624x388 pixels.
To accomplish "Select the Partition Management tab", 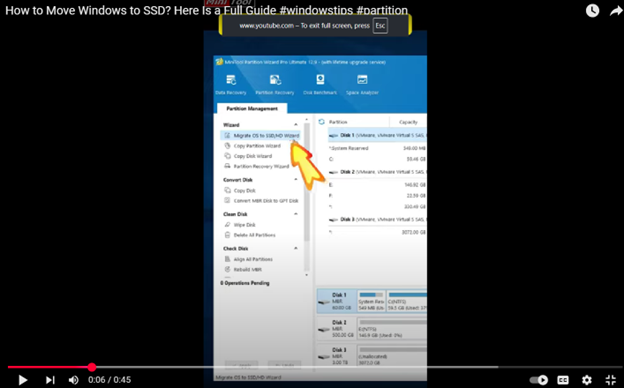I will point(252,109).
